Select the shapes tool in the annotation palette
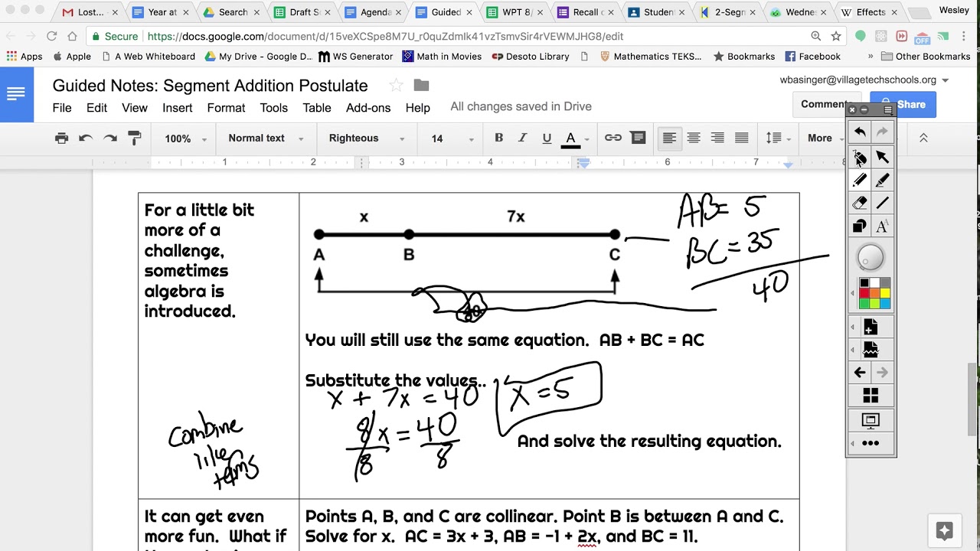 (860, 227)
